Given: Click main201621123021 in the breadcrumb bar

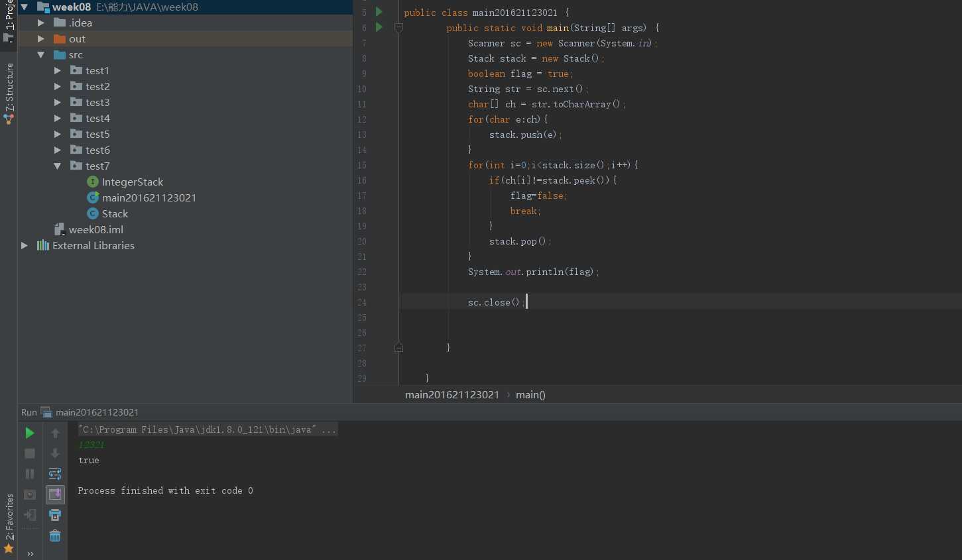Looking at the screenshot, I should 452,394.
